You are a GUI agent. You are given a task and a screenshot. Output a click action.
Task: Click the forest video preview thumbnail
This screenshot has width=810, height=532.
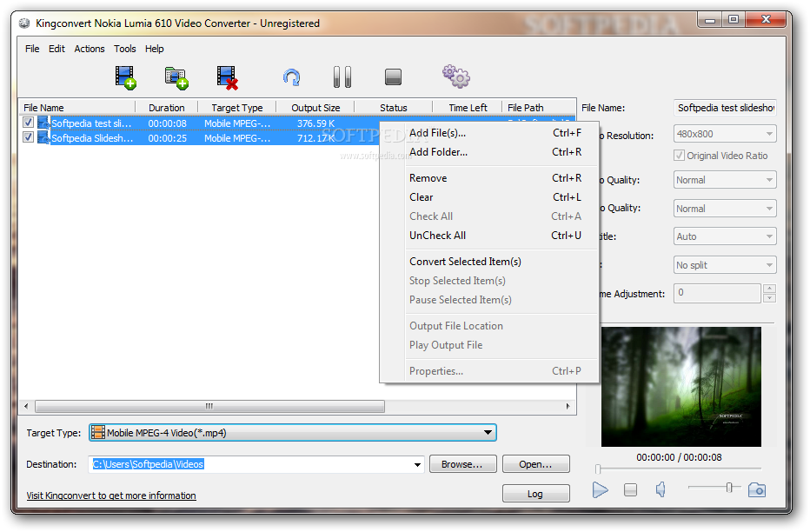(x=681, y=386)
